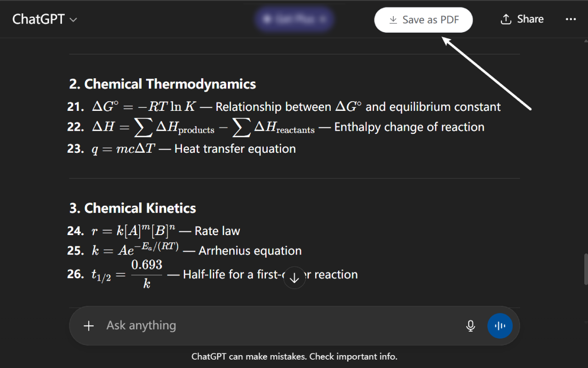Click the Heat transfer equation text

coord(235,149)
